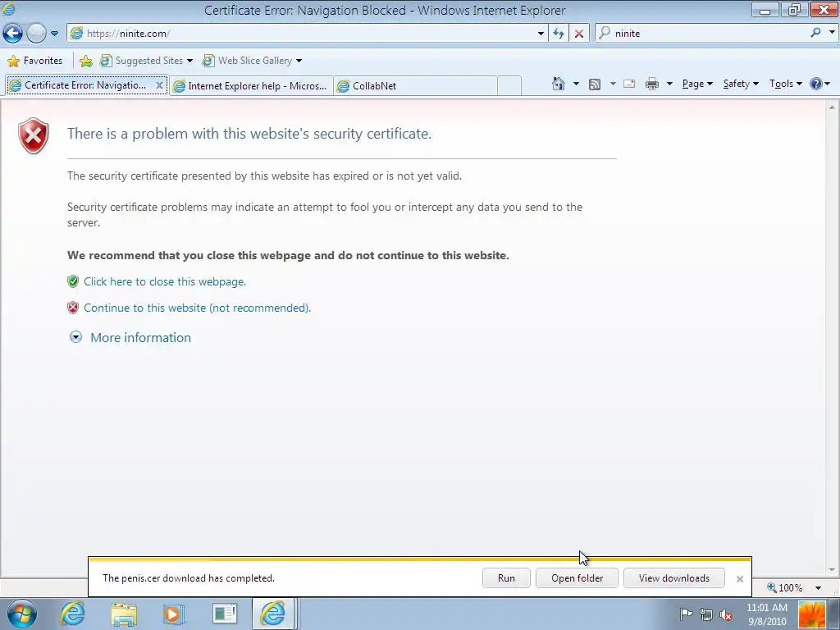Viewport: 840px width, 630px height.
Task: Click the red shield certificate error icon
Action: 33,135
